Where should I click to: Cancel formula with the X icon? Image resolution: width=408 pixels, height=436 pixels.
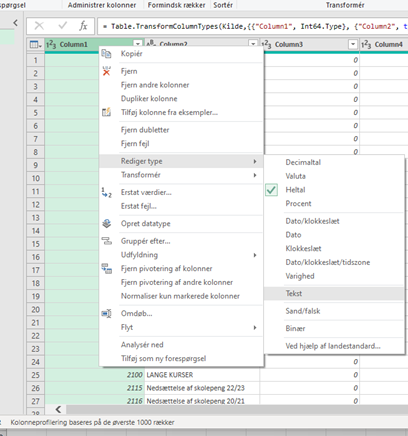coord(39,26)
